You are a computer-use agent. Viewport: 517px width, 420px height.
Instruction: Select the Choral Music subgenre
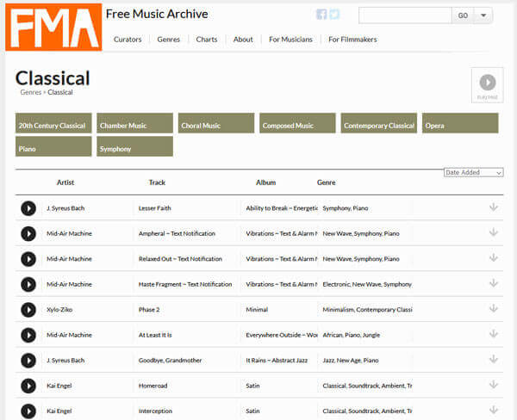point(216,123)
